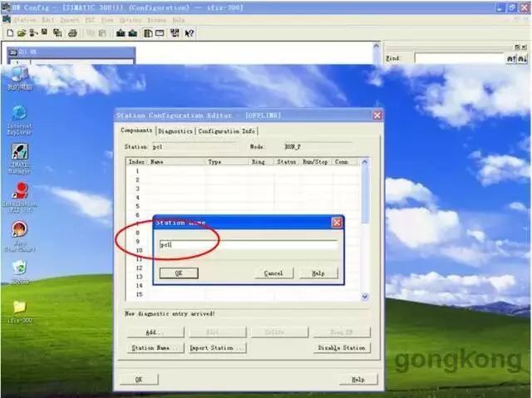Open the ifix-300 folder on desktop
Viewport: 532px width, 398px height.
point(19,308)
